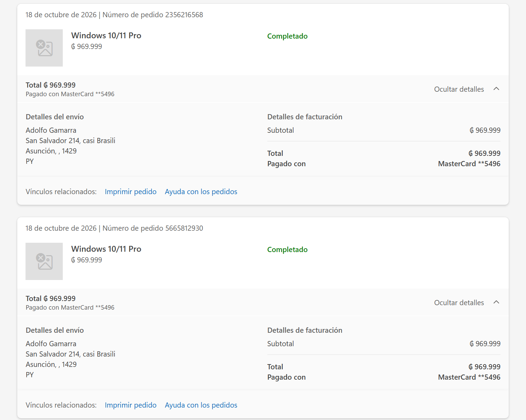Click MasterCard **5496 billing value in first order

(469, 164)
